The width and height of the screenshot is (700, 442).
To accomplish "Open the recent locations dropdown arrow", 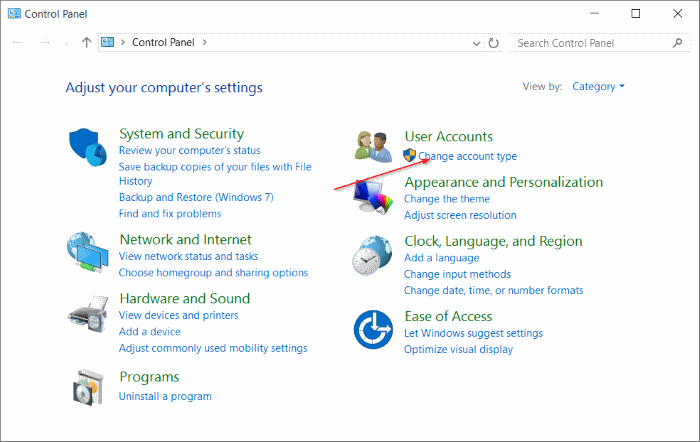I will point(67,43).
